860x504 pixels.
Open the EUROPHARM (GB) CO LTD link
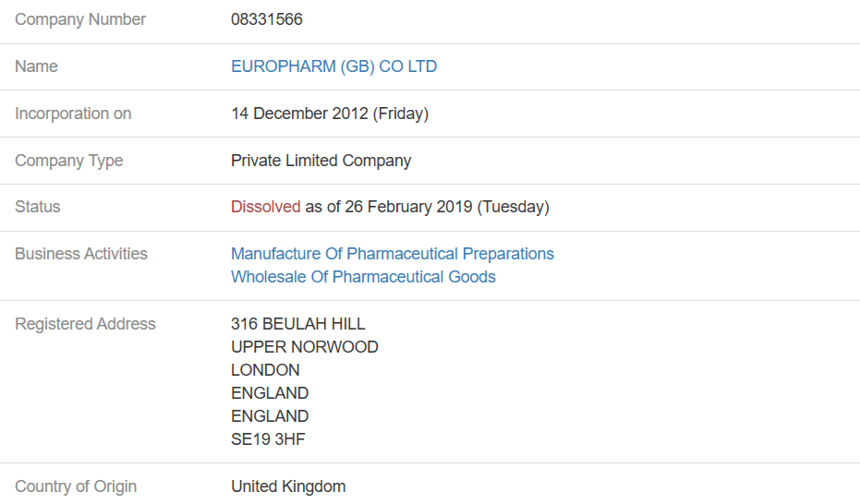(x=333, y=66)
